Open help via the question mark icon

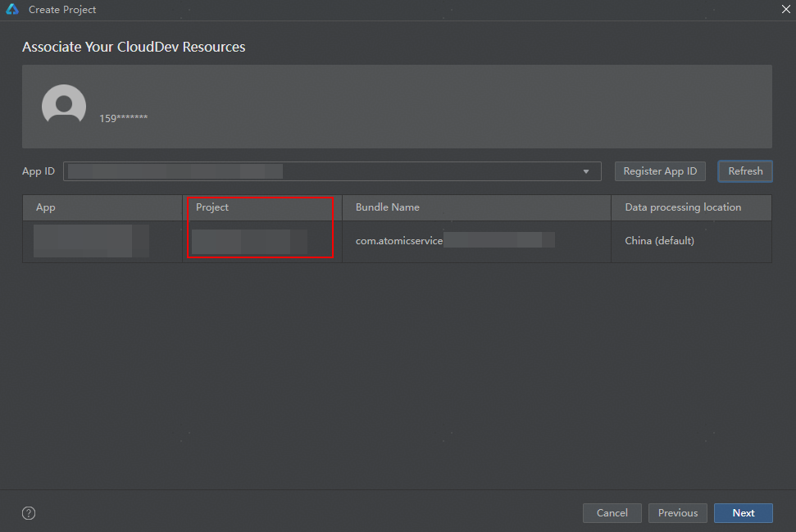29,513
